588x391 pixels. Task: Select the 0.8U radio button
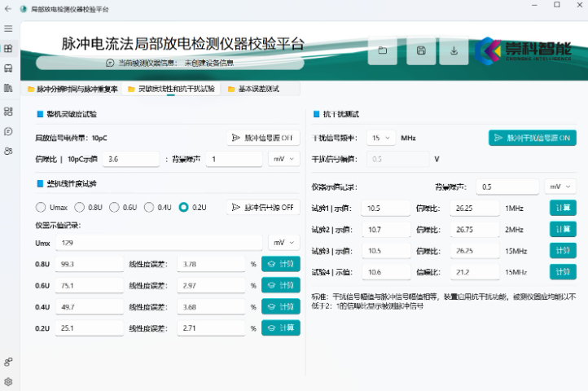(80, 207)
